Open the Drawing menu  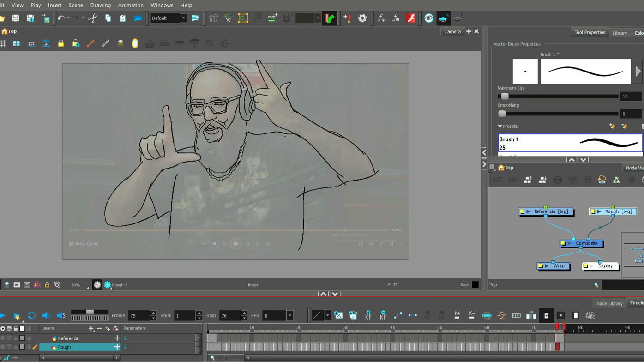(100, 5)
